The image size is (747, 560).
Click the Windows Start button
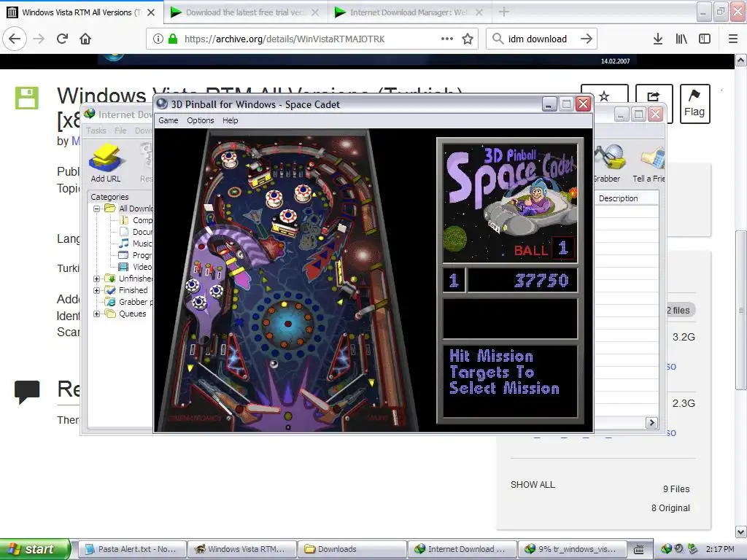(x=35, y=549)
